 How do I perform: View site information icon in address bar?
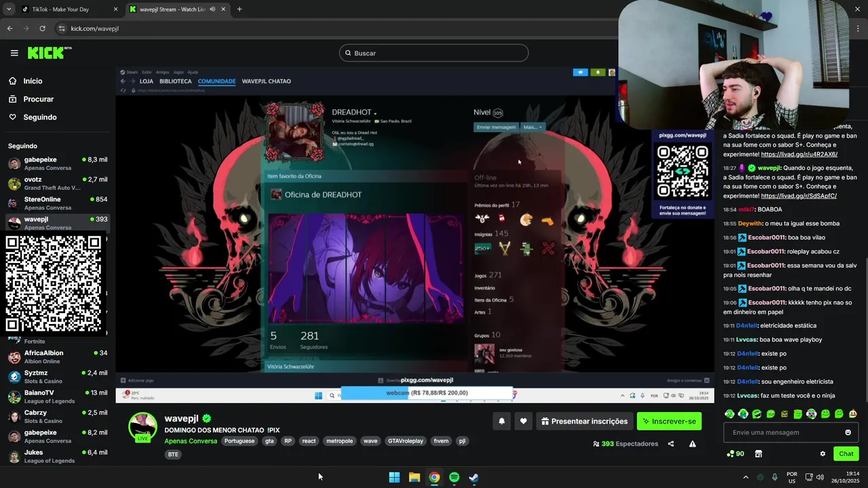(x=62, y=28)
